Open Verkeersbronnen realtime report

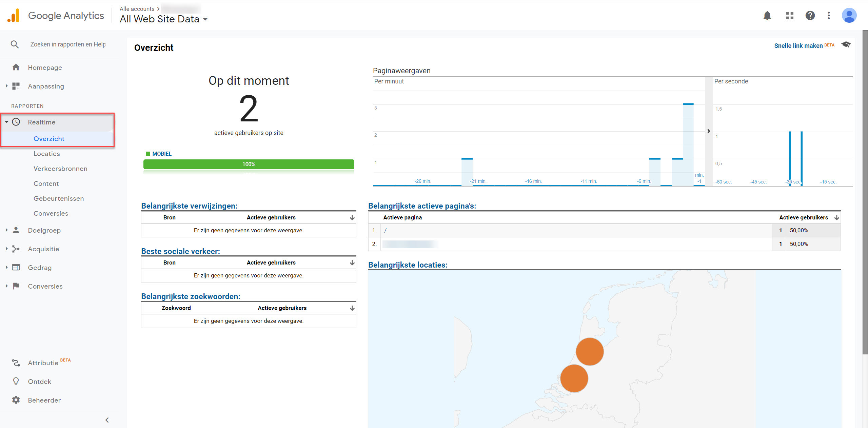(x=60, y=169)
